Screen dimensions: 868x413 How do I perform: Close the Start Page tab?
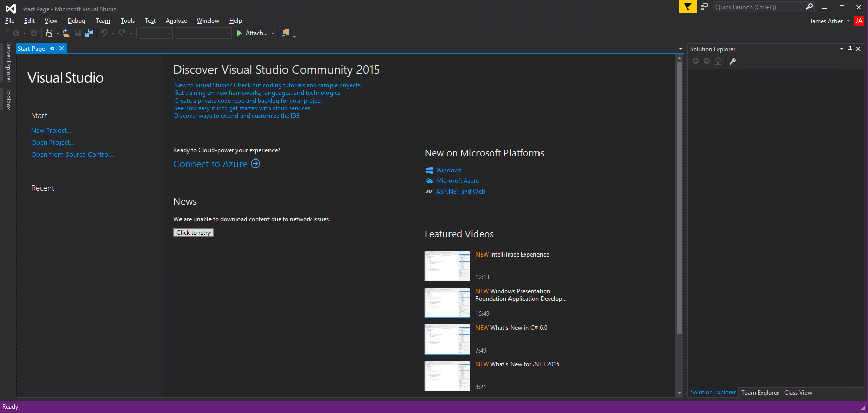[x=62, y=48]
